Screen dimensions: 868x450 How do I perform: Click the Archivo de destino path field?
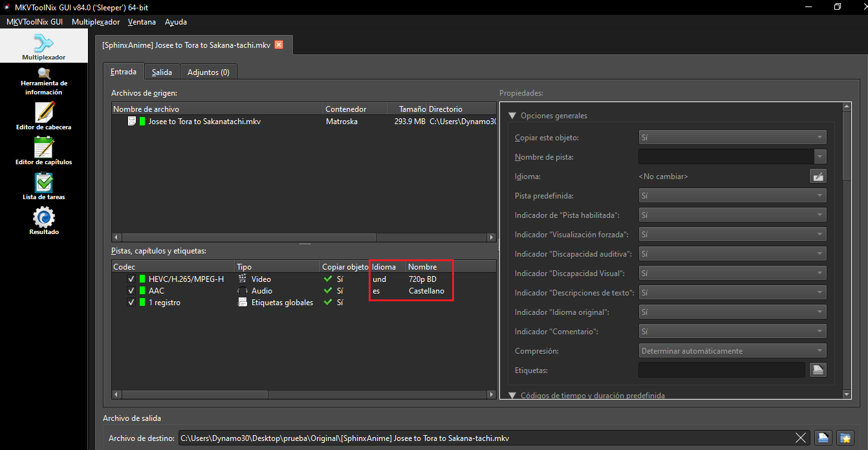pyautogui.click(x=485, y=438)
